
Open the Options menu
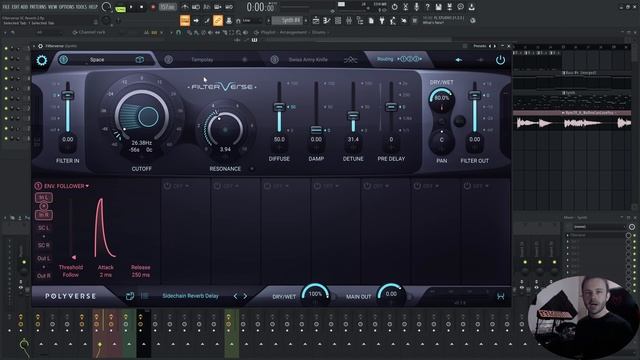click(x=67, y=7)
